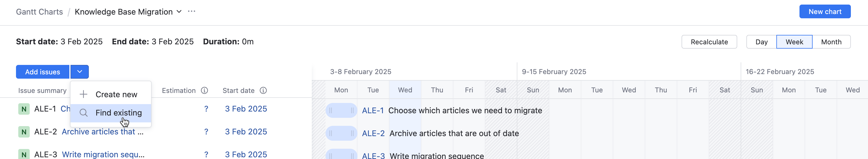868x159 pixels.
Task: Open the Knowledge Base Migration chart dropdown
Action: click(x=179, y=12)
